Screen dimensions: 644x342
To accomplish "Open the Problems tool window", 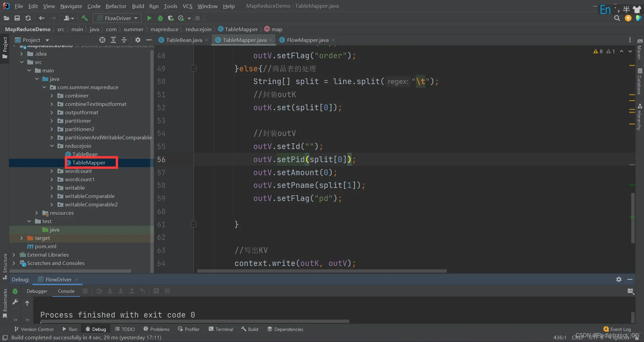I will (156, 329).
